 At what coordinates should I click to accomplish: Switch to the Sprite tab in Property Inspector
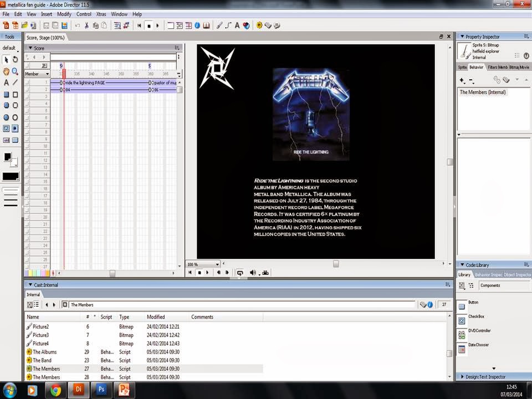462,67
